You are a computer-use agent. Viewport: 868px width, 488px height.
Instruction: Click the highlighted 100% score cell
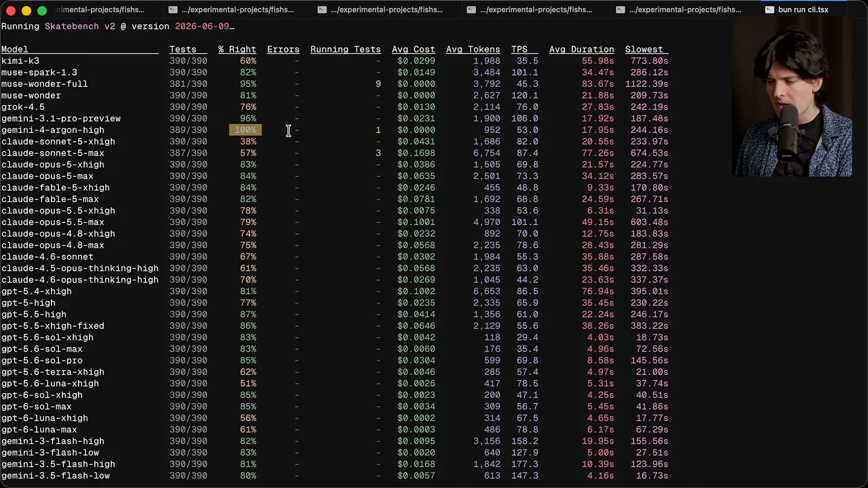(245, 130)
